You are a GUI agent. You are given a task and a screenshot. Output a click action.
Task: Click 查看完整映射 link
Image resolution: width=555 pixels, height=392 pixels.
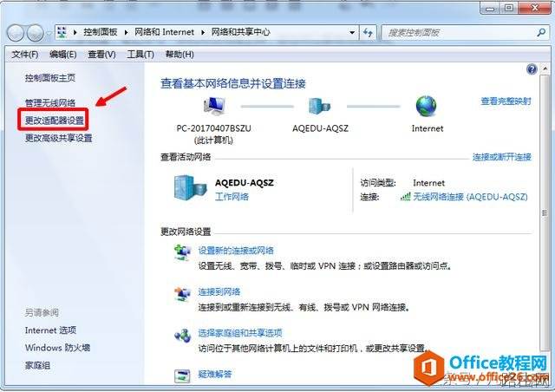pos(506,101)
